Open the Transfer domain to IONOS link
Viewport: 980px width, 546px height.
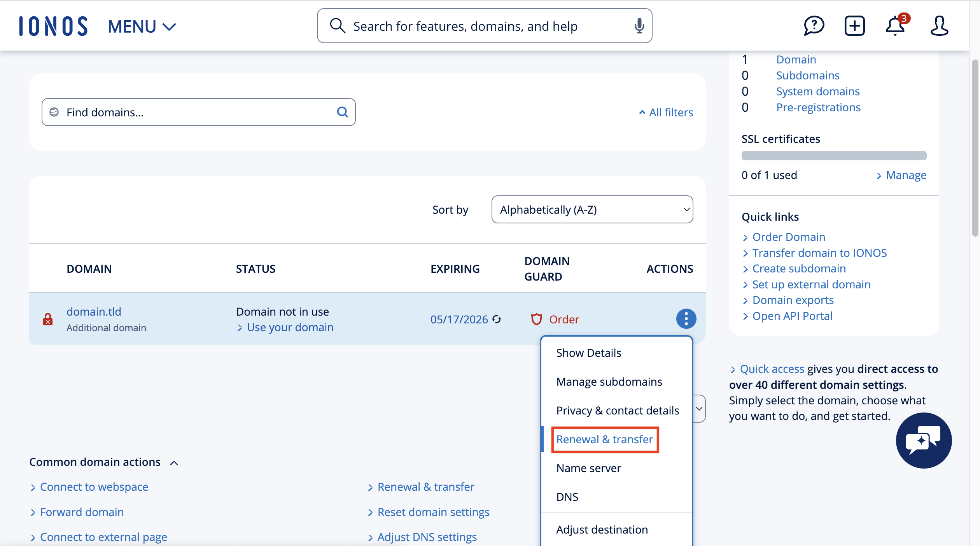click(x=819, y=253)
